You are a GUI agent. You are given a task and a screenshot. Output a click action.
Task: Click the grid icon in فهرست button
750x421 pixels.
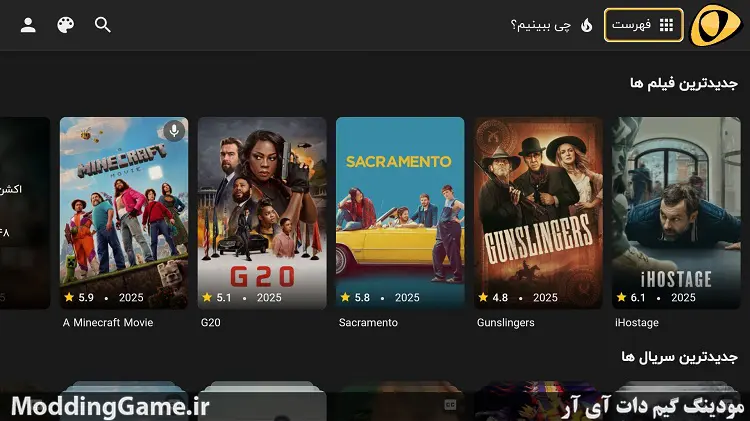[x=666, y=25]
